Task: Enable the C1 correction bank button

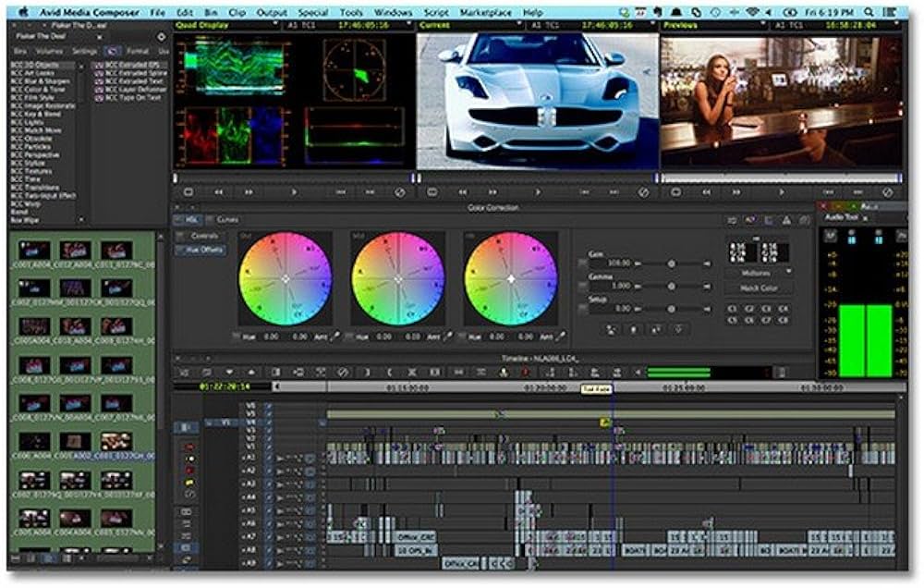Action: pos(733,309)
